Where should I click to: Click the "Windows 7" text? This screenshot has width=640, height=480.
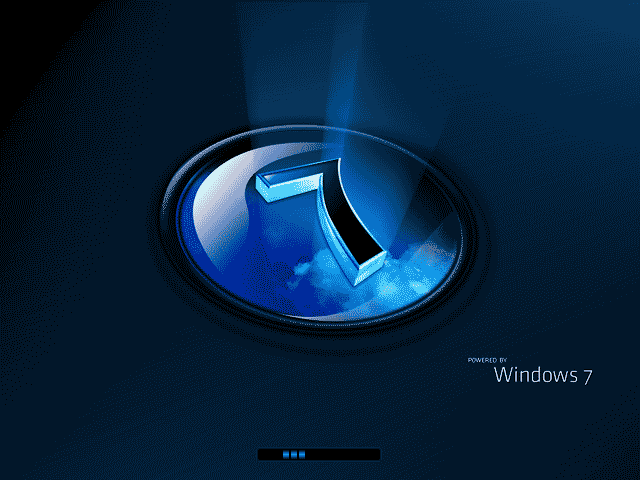point(543,375)
